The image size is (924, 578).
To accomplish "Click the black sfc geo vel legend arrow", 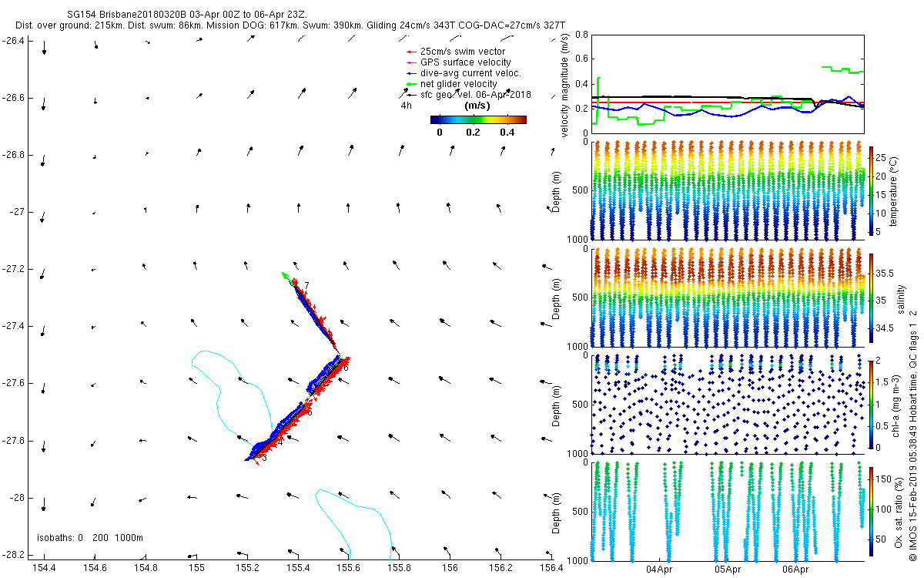I will [x=410, y=95].
